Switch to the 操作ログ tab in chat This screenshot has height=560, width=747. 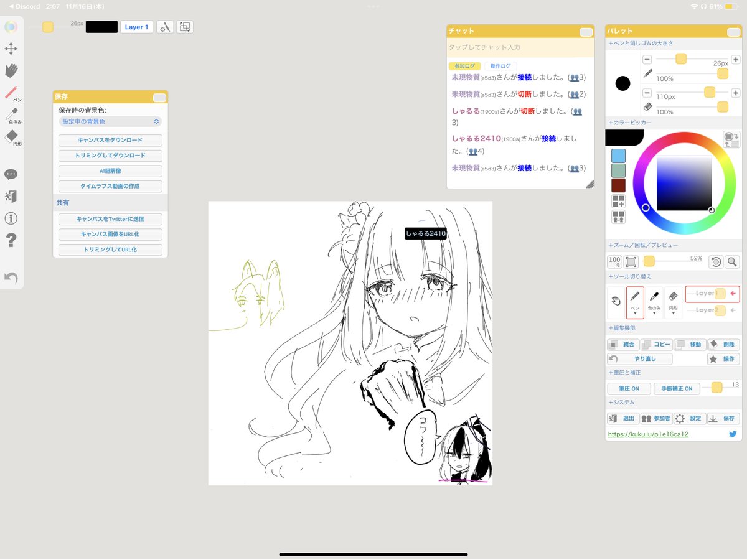pos(500,66)
